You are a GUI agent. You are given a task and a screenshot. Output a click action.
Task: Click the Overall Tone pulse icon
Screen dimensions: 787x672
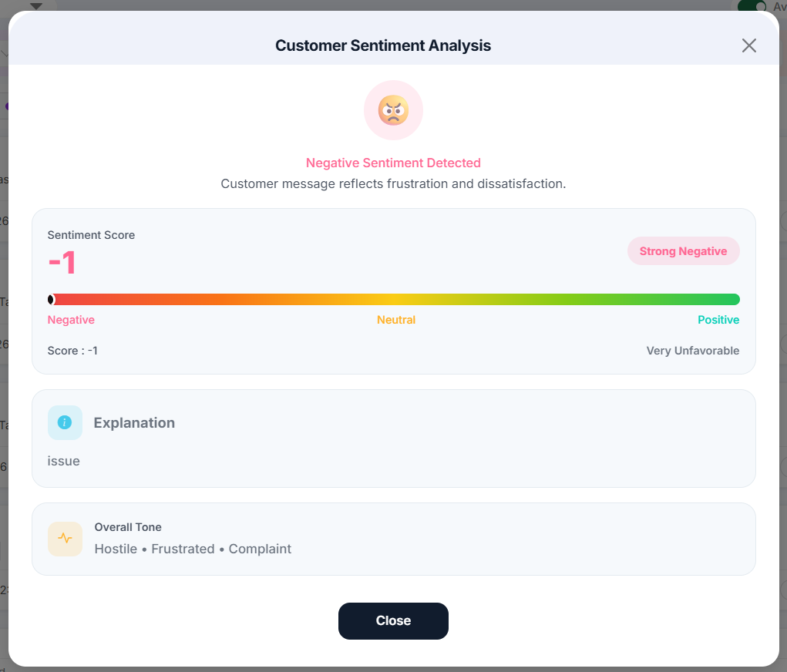pyautogui.click(x=65, y=539)
